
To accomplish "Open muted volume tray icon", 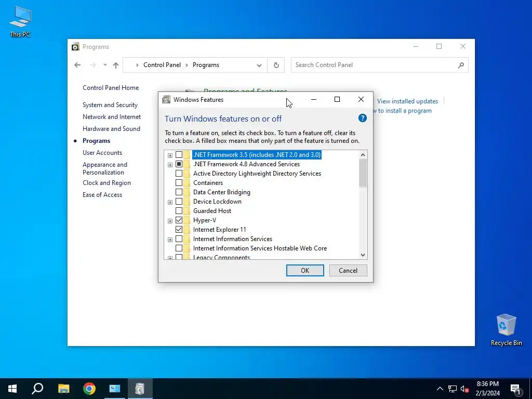I will pyautogui.click(x=464, y=389).
